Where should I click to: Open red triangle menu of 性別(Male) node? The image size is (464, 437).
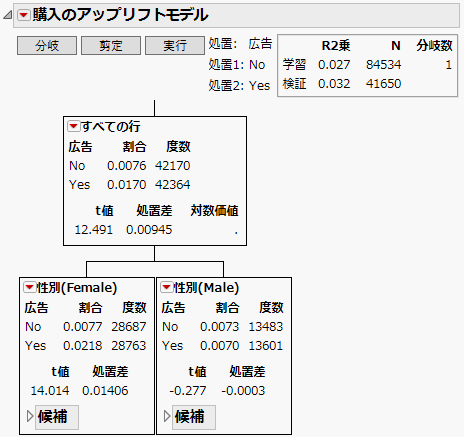[x=167, y=287]
